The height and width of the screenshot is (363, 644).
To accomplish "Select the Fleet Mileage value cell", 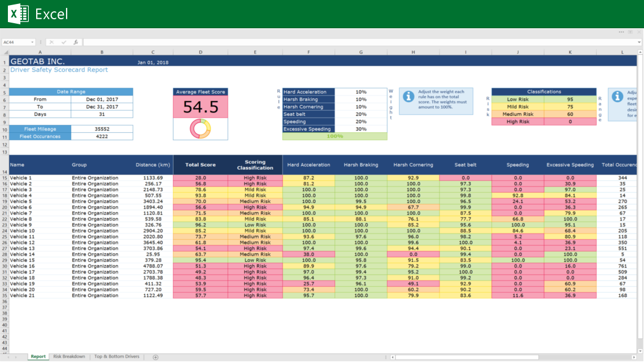I will (102, 128).
